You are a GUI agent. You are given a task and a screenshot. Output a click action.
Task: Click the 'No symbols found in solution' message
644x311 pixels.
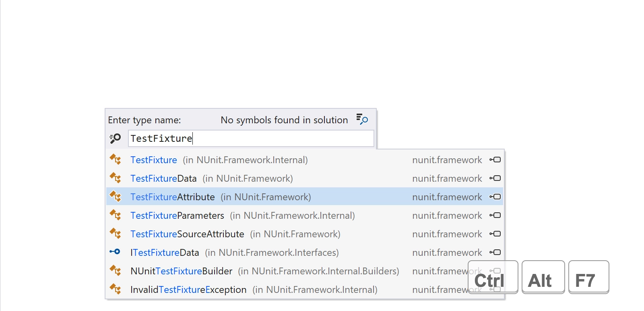(x=284, y=120)
